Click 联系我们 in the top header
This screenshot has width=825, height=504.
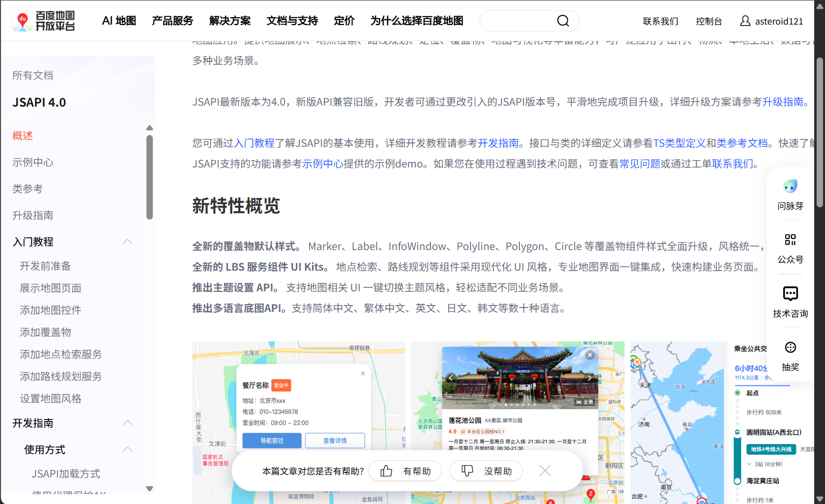tap(660, 21)
